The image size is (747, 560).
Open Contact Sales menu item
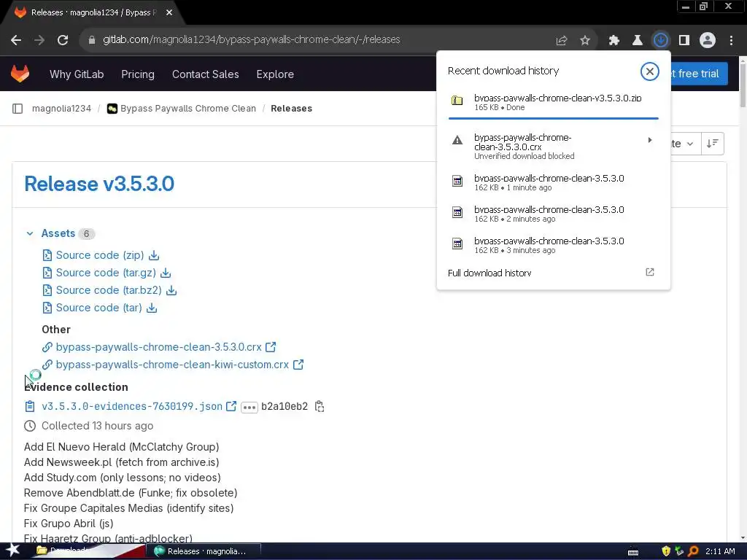pos(205,74)
